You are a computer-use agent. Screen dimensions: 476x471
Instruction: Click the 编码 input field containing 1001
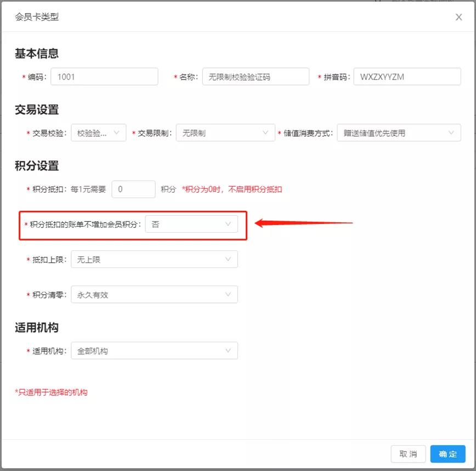point(104,77)
